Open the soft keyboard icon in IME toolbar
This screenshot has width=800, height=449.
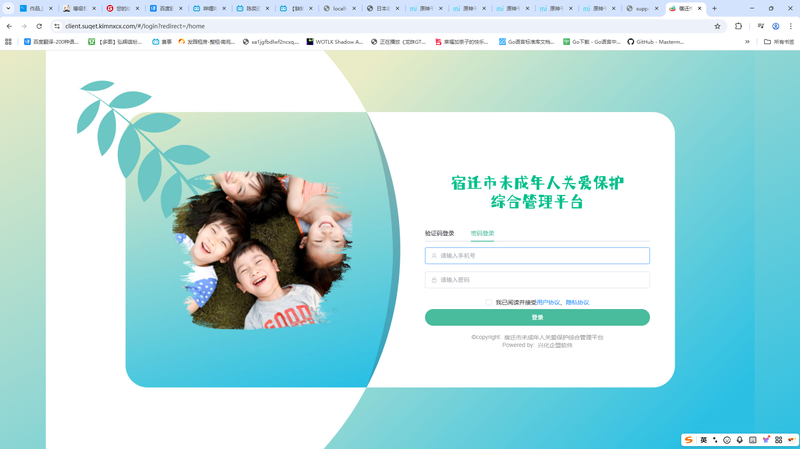pos(753,440)
